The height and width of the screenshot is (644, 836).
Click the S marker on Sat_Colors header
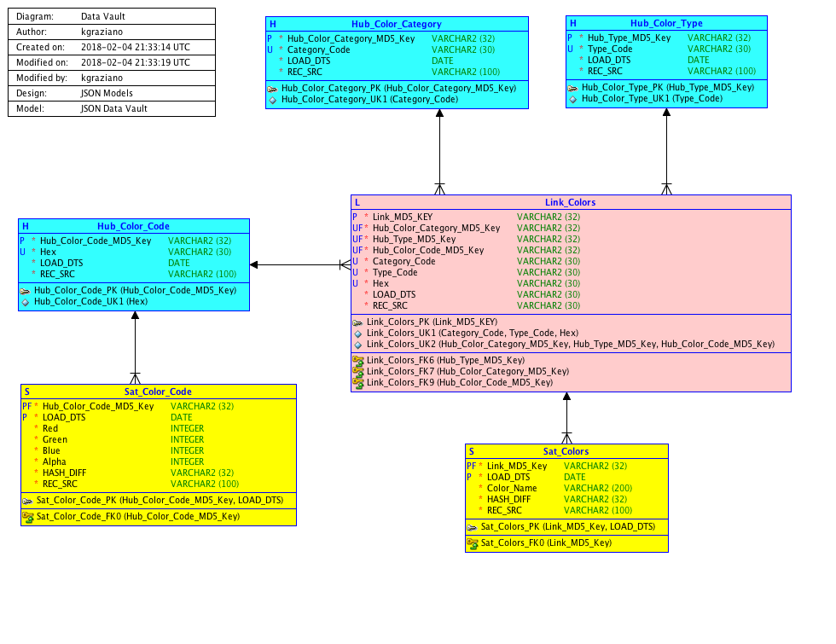coord(471,451)
